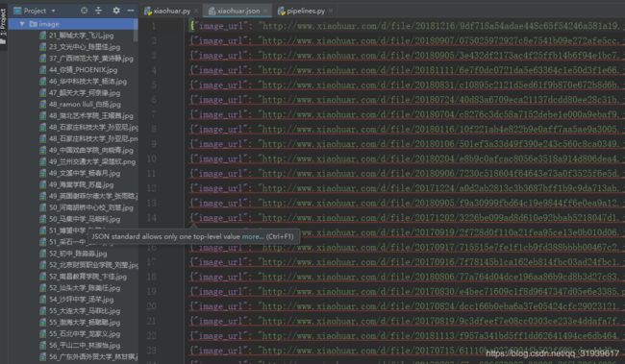Select the file starting with 52_南昌教育学院
The image size is (625, 364).
[87, 277]
